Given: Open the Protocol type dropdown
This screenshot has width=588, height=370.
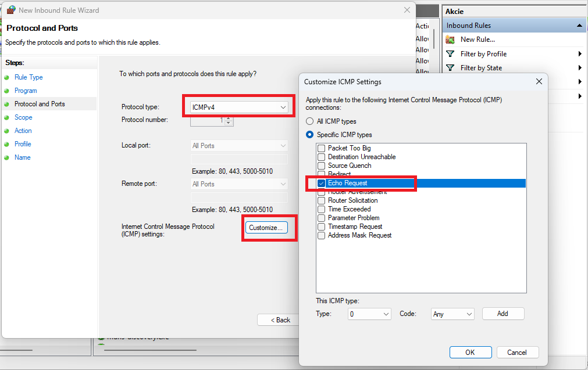Looking at the screenshot, I should point(239,107).
